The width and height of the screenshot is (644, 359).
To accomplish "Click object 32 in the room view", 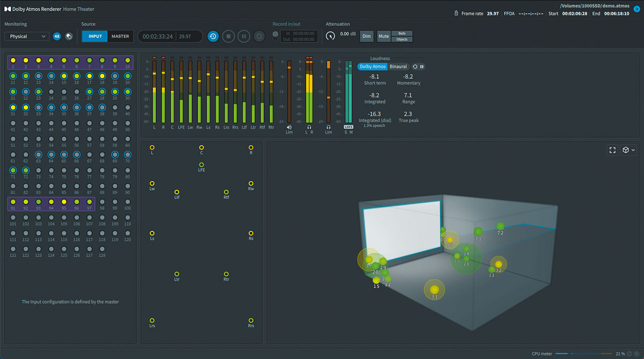I will click(x=499, y=264).
